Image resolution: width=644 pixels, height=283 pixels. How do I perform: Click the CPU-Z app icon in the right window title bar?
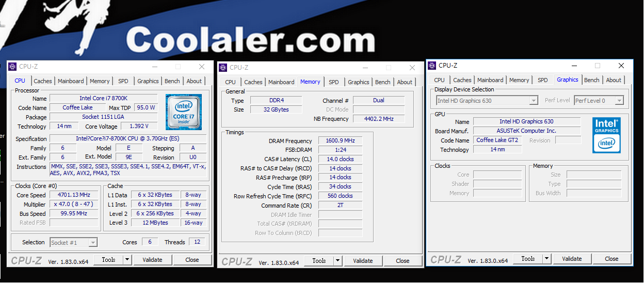coord(432,66)
